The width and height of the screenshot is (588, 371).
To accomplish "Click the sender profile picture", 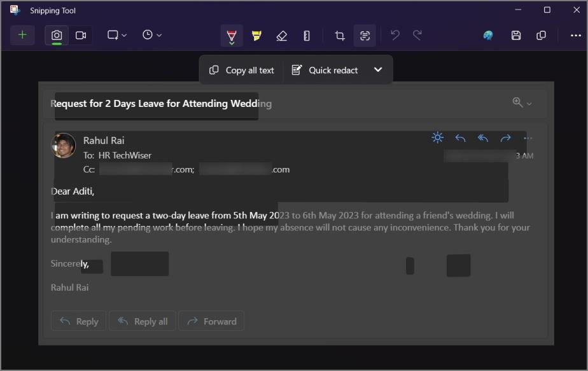I will coord(64,146).
